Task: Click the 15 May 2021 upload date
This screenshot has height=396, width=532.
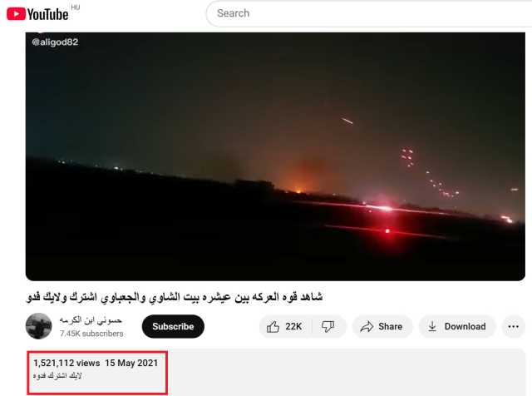Action: point(131,363)
